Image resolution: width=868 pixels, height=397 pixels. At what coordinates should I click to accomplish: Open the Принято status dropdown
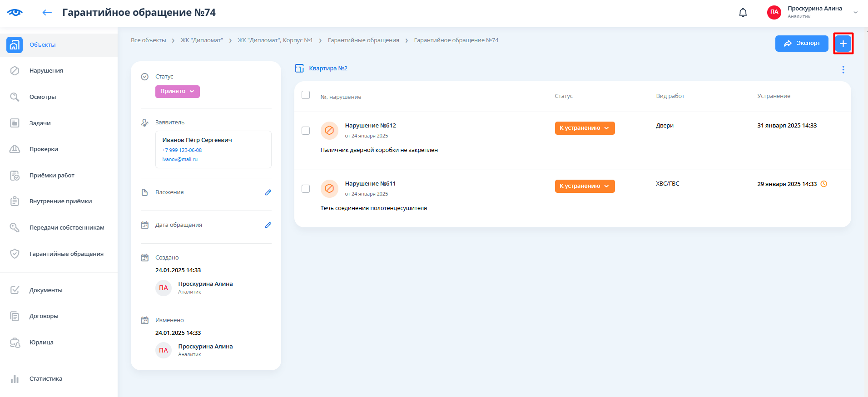coord(177,92)
